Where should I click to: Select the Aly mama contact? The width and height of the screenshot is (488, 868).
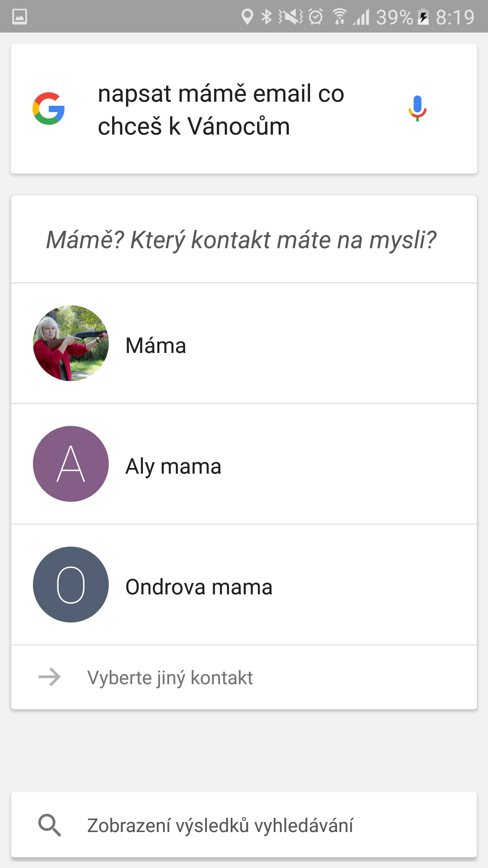click(173, 466)
